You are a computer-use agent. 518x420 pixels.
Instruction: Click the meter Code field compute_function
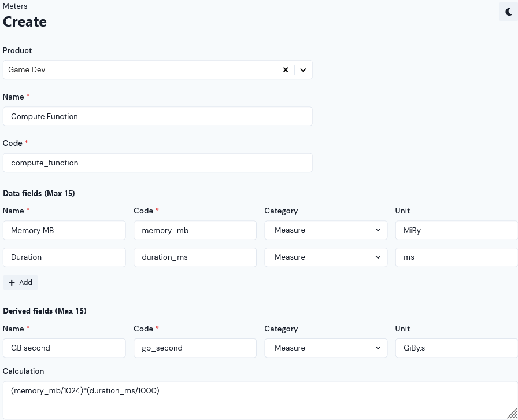pos(158,163)
